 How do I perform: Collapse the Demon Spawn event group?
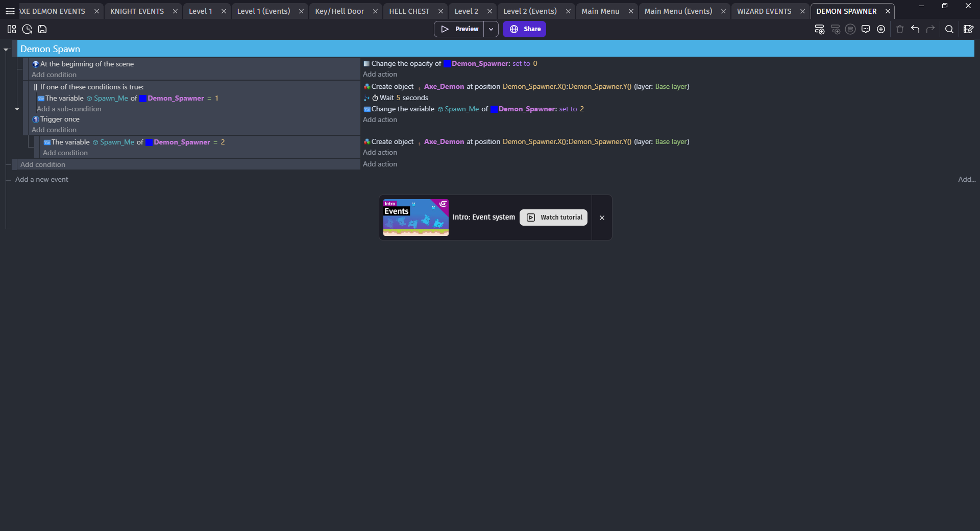pos(6,49)
